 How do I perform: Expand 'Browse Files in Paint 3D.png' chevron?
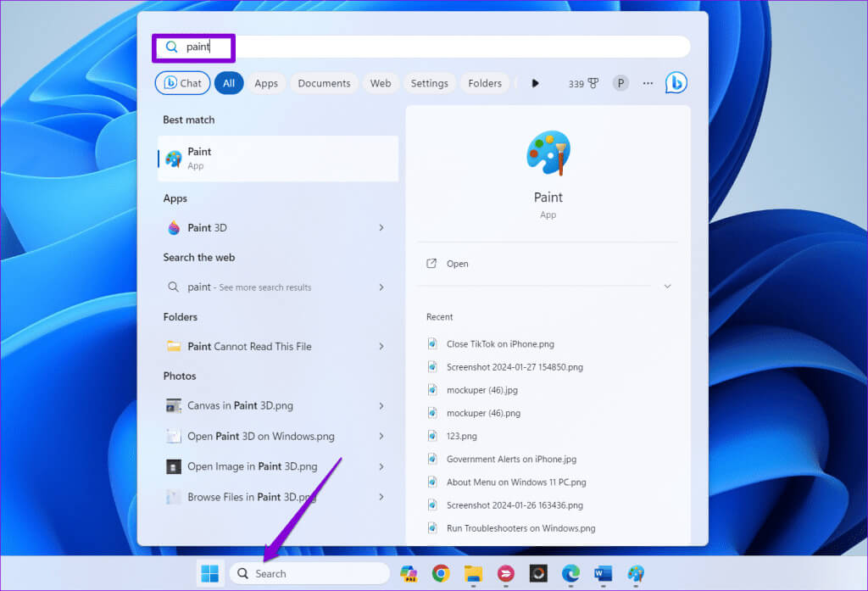coord(381,497)
